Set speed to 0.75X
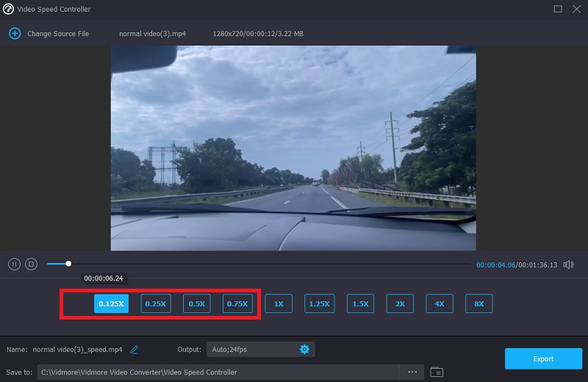The image size is (588, 382). coord(238,303)
